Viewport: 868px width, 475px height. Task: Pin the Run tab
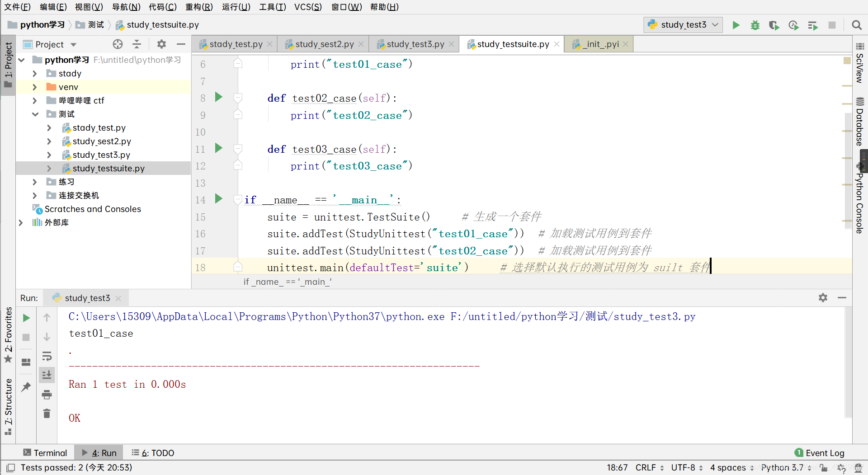pos(26,387)
